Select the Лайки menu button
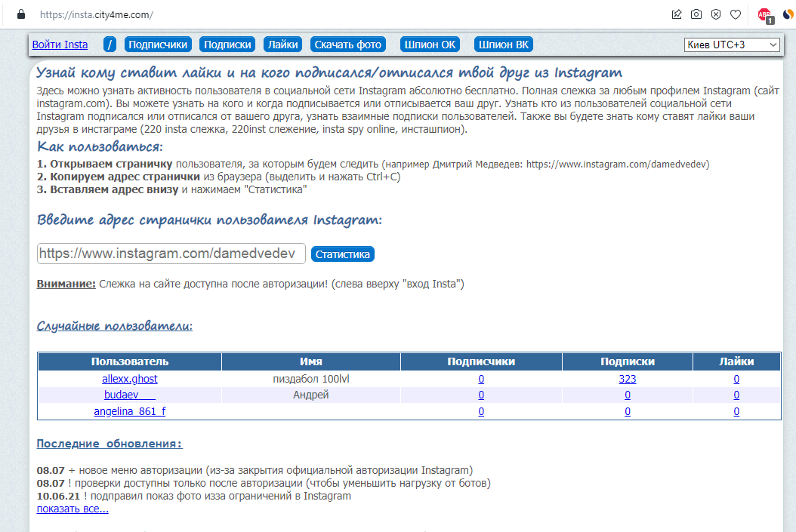The image size is (796, 532). 282,45
